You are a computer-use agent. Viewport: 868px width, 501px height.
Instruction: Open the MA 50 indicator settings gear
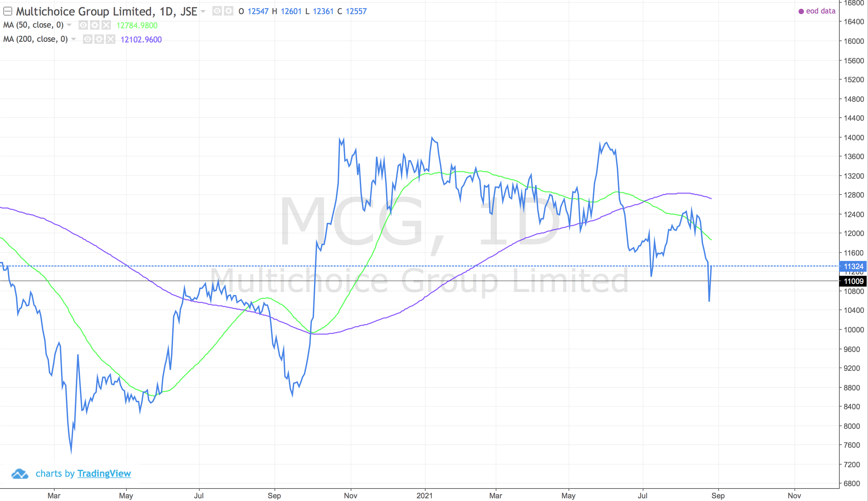click(95, 25)
